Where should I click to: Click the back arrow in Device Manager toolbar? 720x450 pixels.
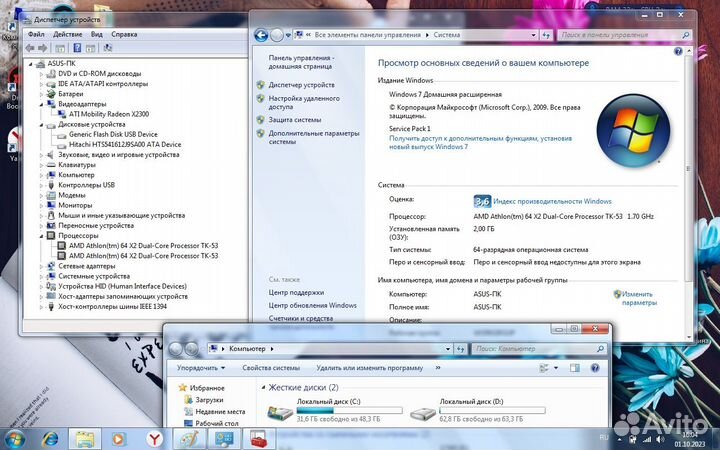point(30,48)
